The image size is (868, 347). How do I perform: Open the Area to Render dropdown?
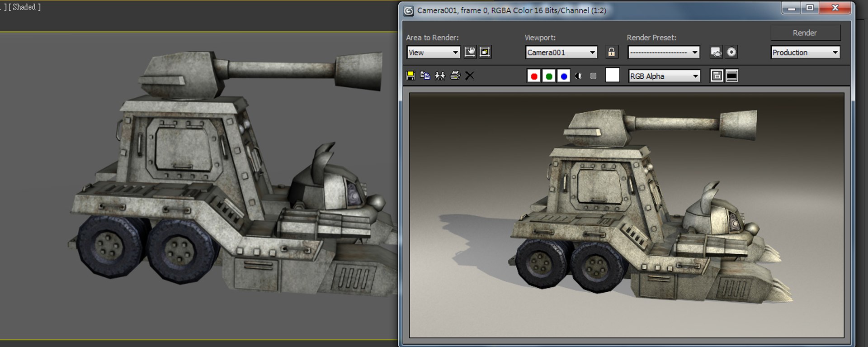pos(433,52)
